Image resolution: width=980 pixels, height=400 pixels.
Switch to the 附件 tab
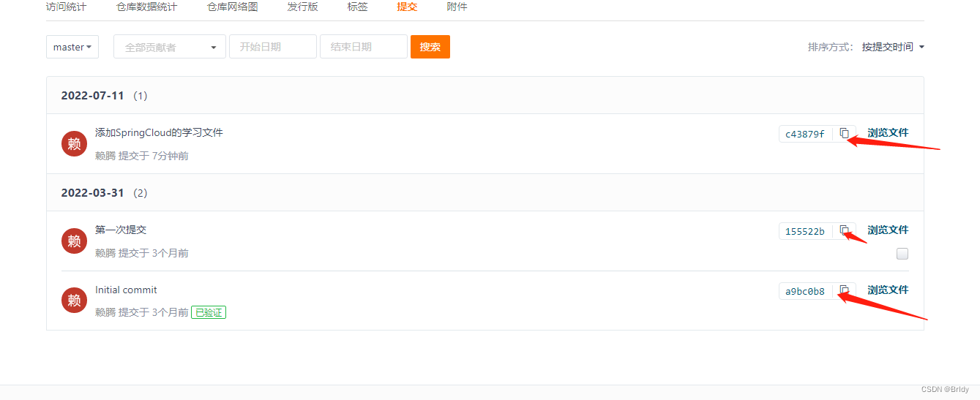tap(457, 7)
